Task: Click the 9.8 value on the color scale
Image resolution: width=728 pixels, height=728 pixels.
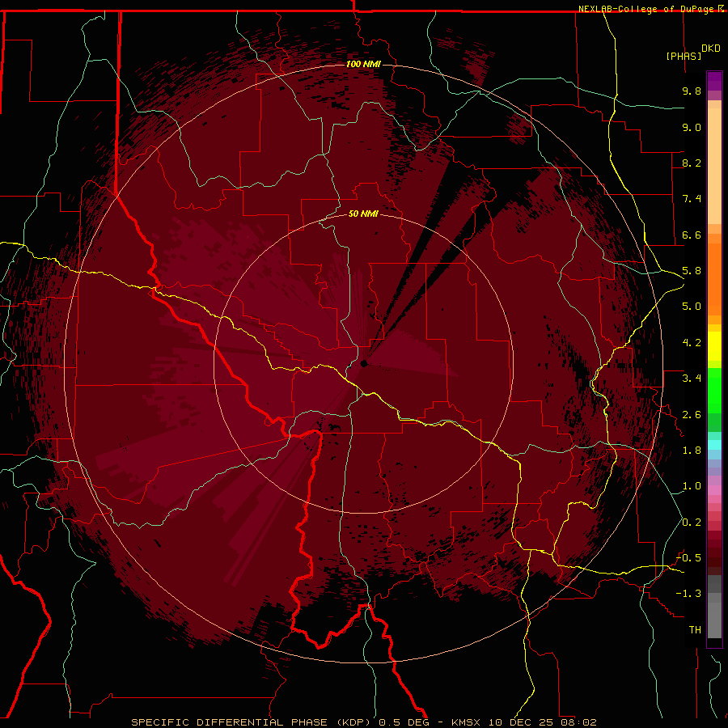Action: tap(692, 91)
